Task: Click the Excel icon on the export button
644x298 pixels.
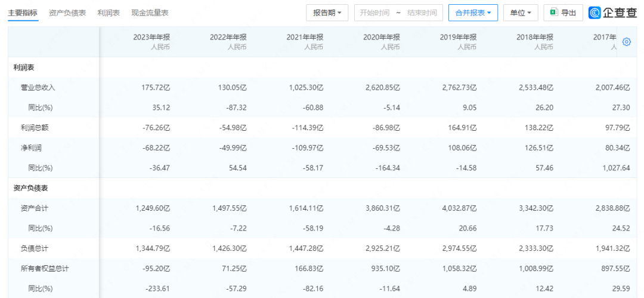Action: pos(554,13)
